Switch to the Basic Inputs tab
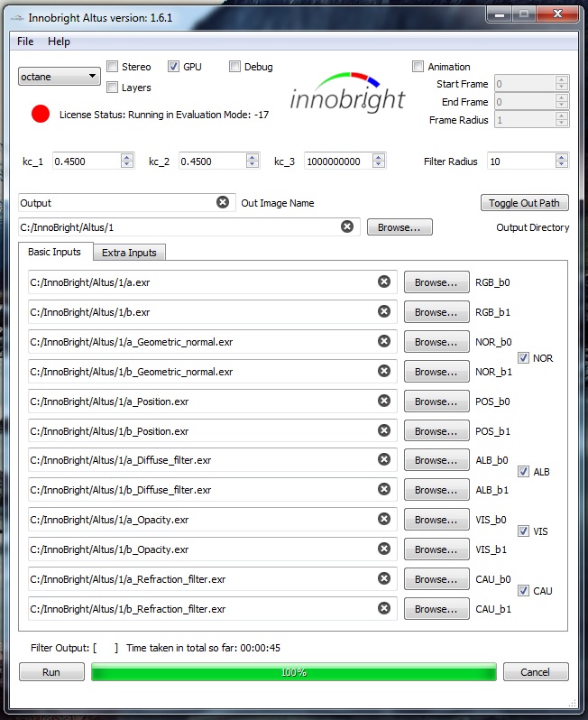This screenshot has height=720, width=588. coord(55,252)
